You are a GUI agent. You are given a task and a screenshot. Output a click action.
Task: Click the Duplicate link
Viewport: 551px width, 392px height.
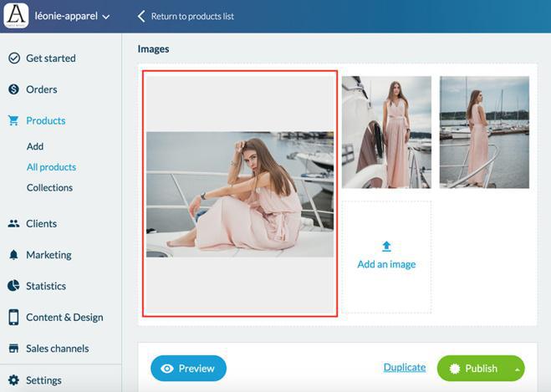pos(405,368)
